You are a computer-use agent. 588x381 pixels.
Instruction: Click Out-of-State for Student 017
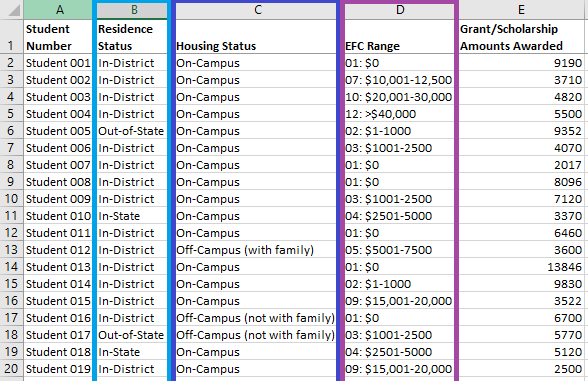tap(132, 334)
